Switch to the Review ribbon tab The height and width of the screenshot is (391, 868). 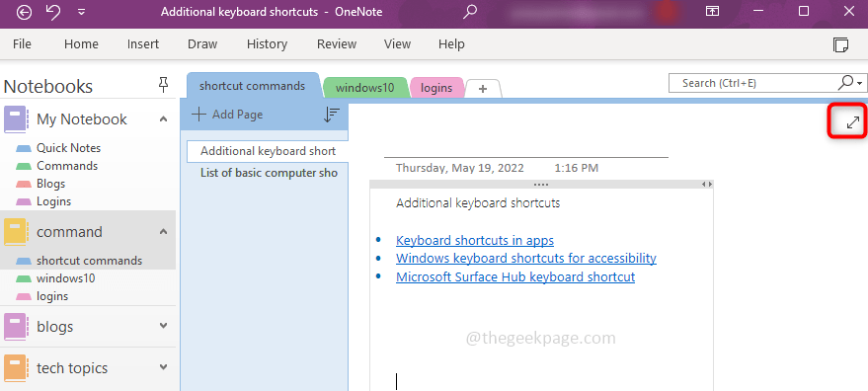(337, 44)
